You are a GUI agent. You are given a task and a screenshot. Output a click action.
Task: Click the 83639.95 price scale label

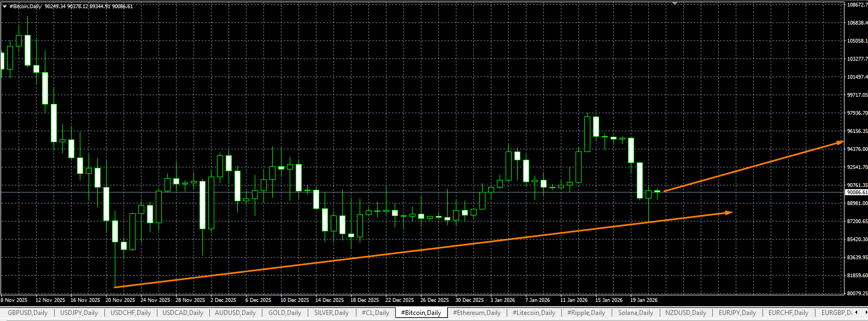[x=857, y=258]
